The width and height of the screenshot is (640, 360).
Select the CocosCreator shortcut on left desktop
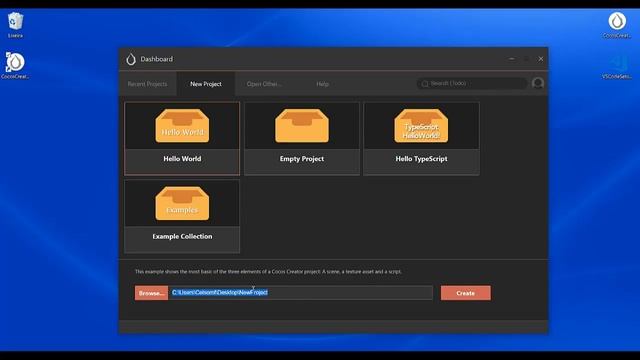pos(15,65)
